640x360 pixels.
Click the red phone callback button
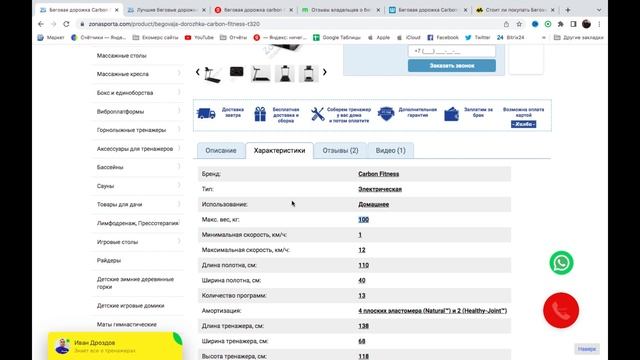pos(561,310)
